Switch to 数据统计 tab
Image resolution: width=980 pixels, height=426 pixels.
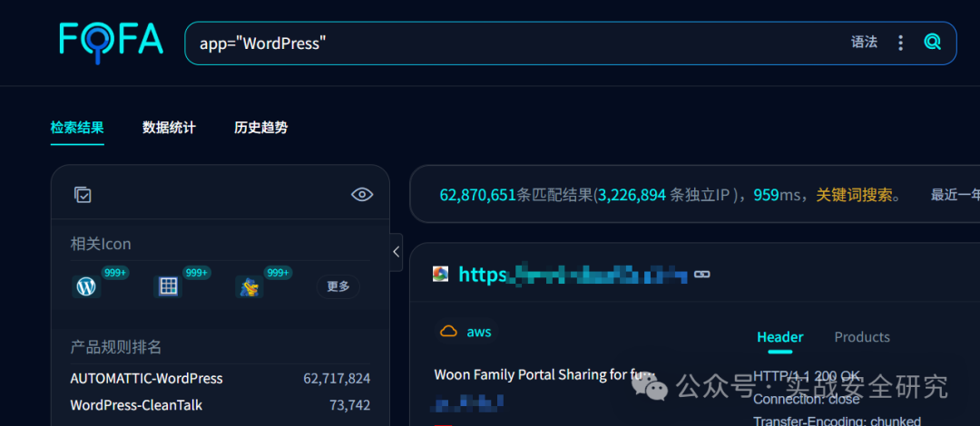[169, 128]
